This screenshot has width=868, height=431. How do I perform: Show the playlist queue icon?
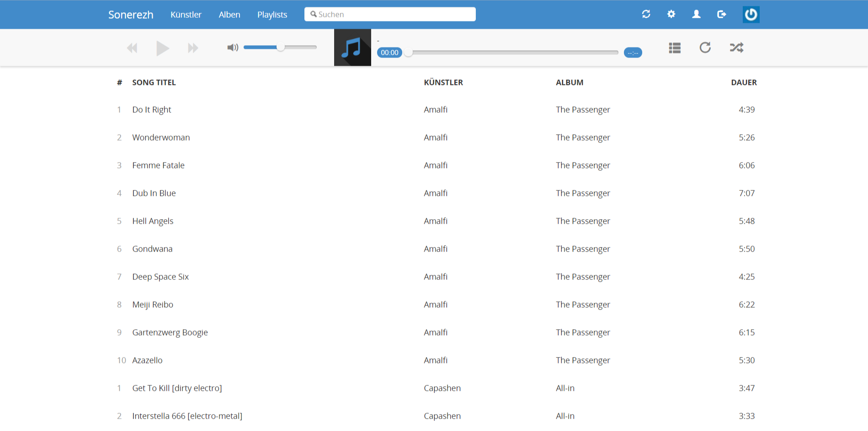point(675,47)
